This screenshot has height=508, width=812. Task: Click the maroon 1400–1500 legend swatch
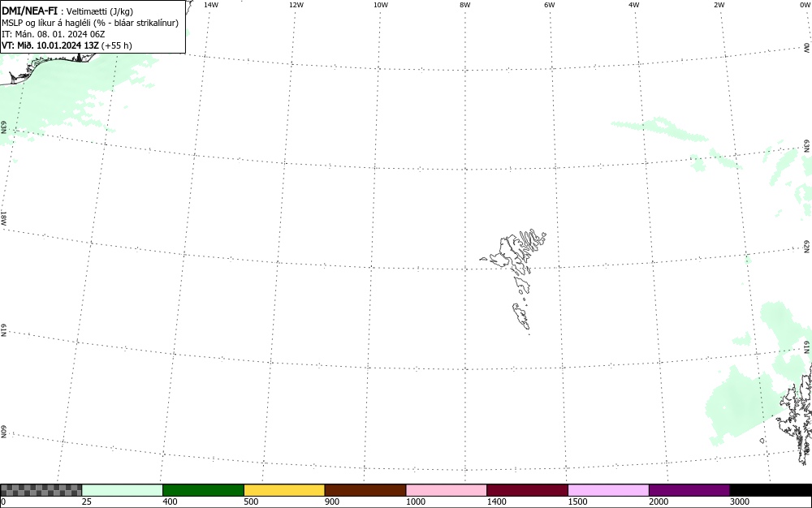tap(527, 490)
